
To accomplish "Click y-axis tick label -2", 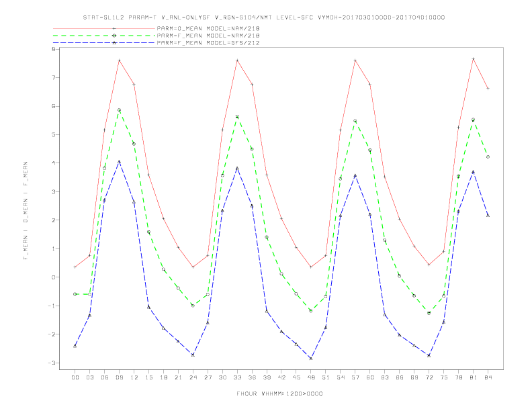I will point(52,334).
